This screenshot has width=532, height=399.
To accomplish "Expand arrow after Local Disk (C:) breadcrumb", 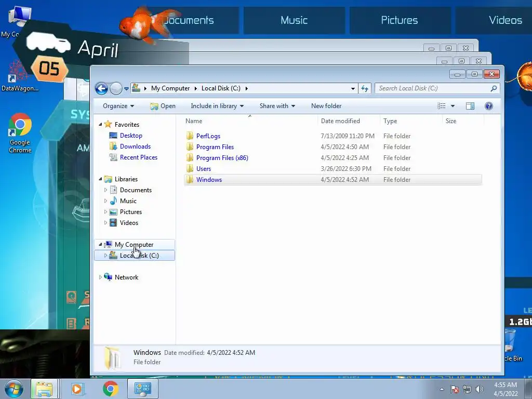I will pyautogui.click(x=247, y=88).
